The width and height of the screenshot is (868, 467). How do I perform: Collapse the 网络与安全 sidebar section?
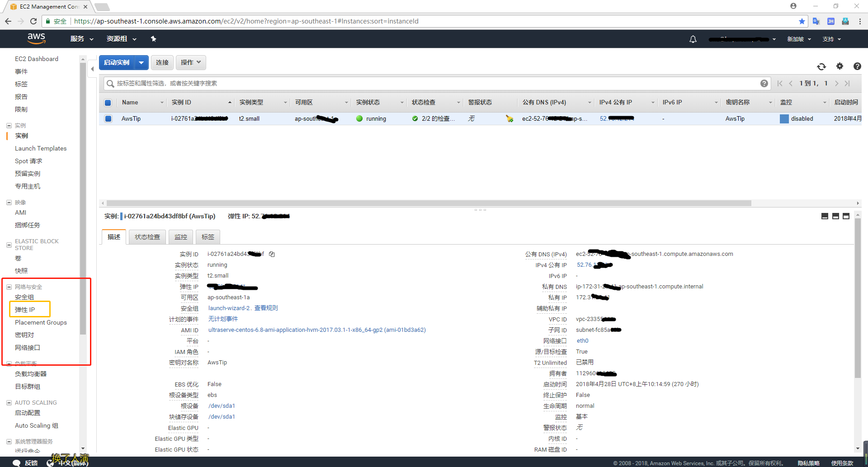pos(9,287)
